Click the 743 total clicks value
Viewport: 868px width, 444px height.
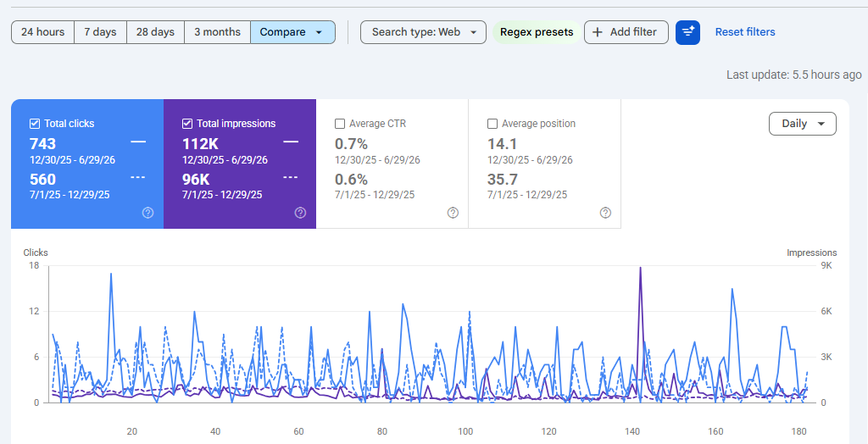42,144
